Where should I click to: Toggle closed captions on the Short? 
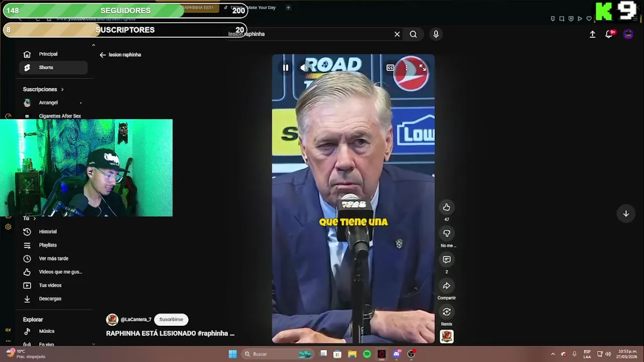(390, 67)
